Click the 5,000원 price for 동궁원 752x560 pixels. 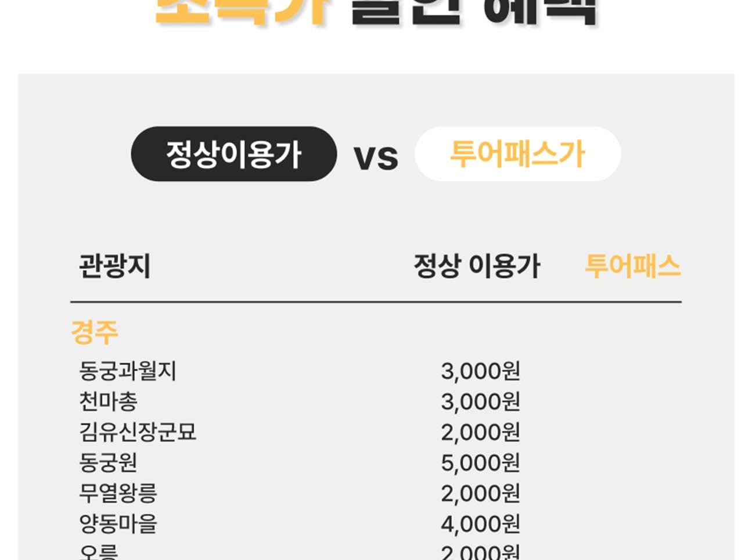480,463
